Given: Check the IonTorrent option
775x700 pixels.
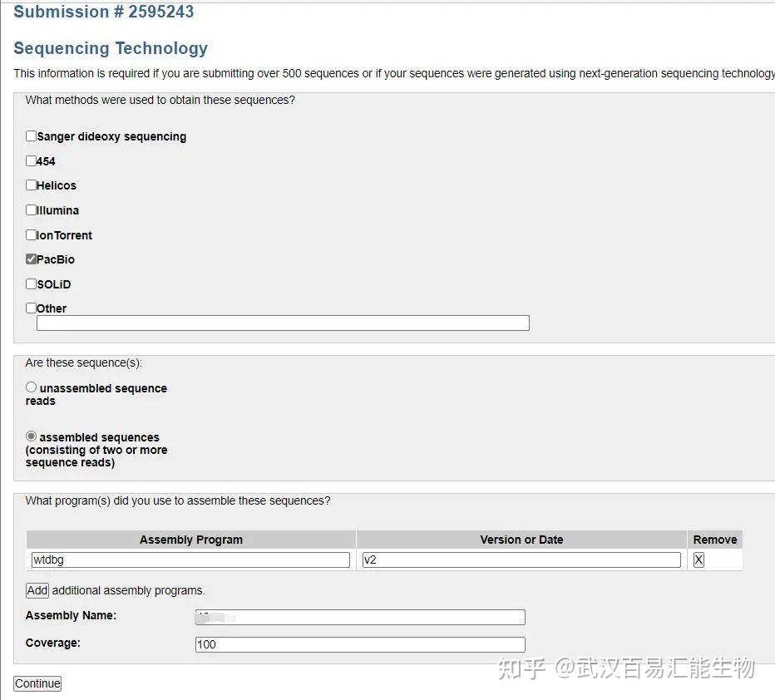Looking at the screenshot, I should point(32,235).
